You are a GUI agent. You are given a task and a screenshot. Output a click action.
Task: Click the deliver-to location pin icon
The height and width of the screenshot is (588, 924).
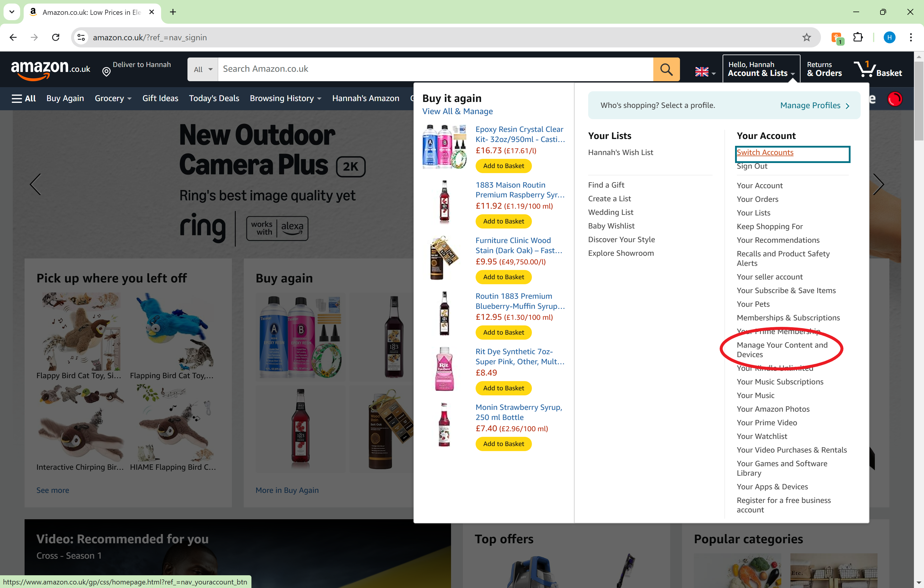tap(106, 72)
